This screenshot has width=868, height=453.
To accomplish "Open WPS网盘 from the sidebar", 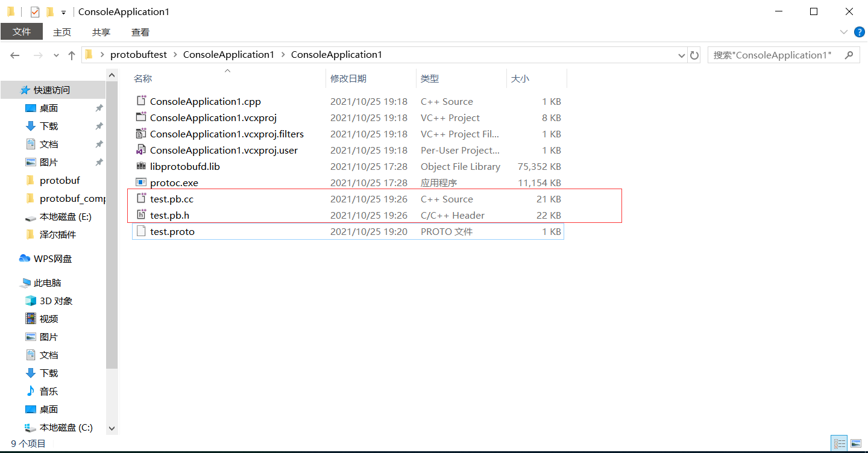I will (x=58, y=258).
